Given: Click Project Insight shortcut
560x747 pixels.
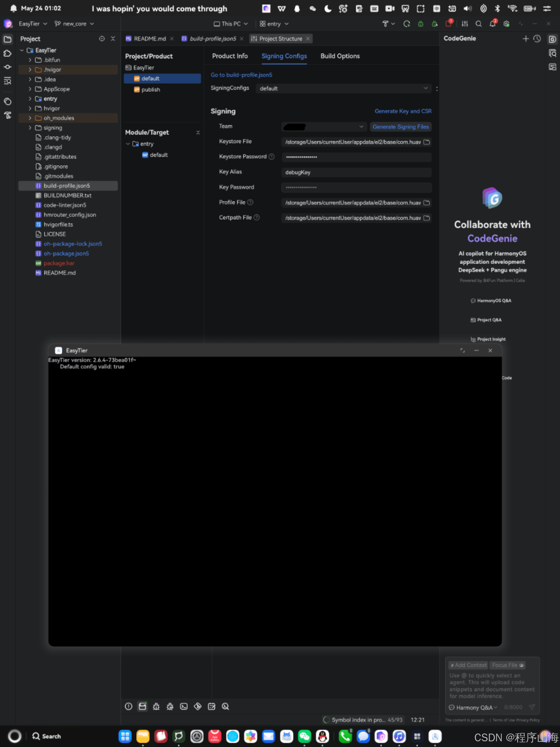Looking at the screenshot, I should click(488, 339).
